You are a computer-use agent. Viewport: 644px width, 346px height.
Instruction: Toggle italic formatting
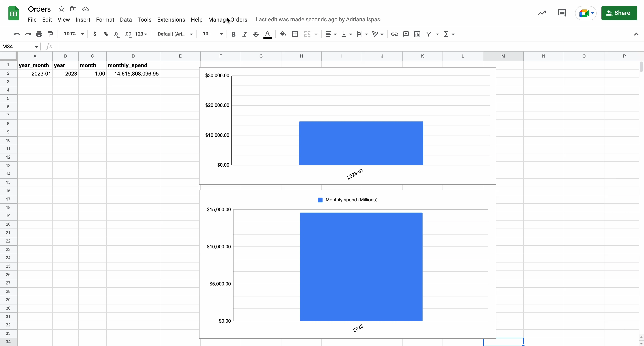click(x=244, y=34)
